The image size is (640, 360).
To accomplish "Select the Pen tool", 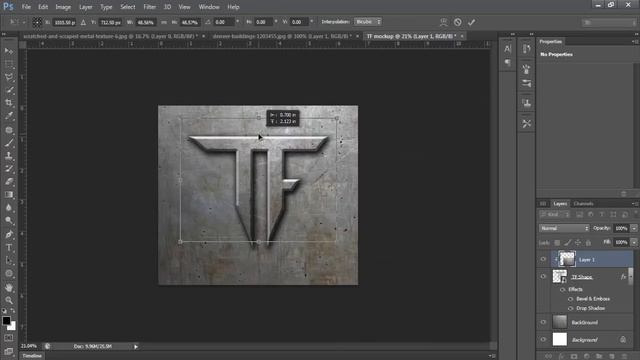I will [x=9, y=234].
